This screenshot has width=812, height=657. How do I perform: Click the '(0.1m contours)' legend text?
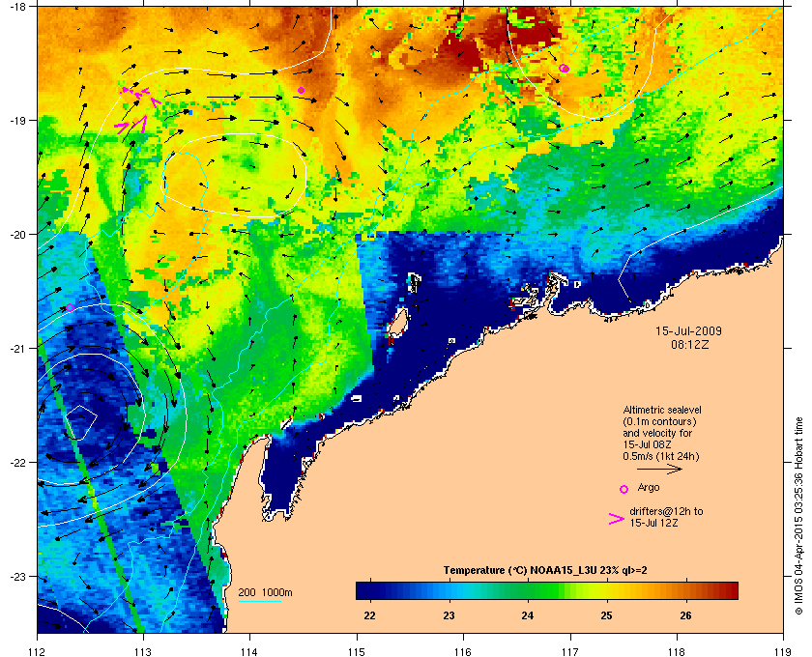tap(659, 421)
